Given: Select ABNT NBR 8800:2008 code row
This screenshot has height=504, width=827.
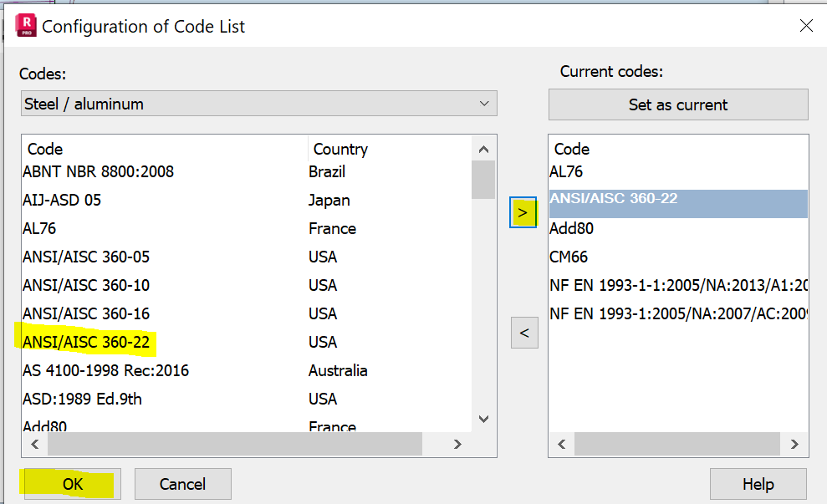Looking at the screenshot, I should click(x=99, y=171).
